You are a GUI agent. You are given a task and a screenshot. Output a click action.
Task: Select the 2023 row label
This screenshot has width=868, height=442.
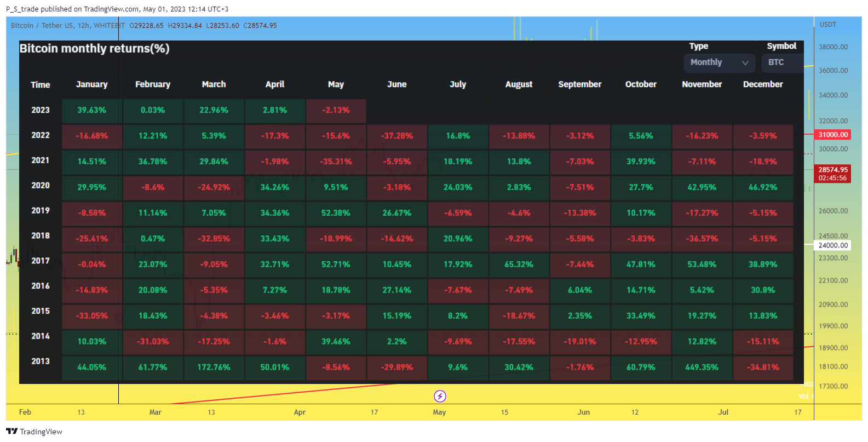coord(41,110)
